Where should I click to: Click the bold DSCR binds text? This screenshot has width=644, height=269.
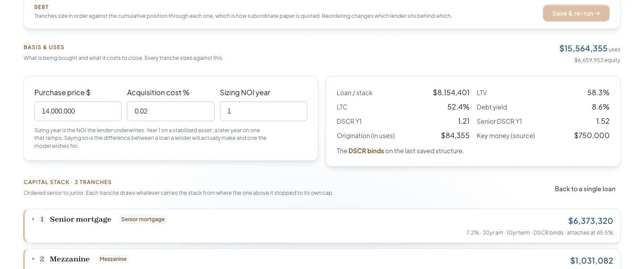(x=366, y=151)
